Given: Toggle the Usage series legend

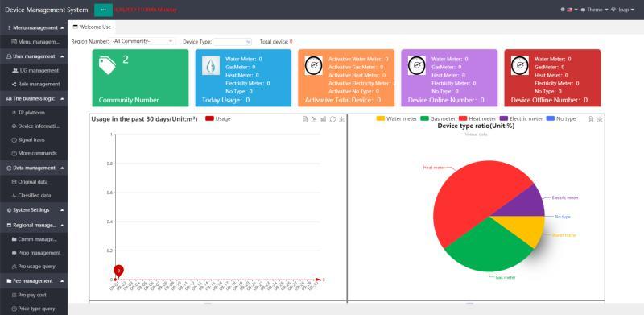Looking at the screenshot, I should tap(218, 119).
